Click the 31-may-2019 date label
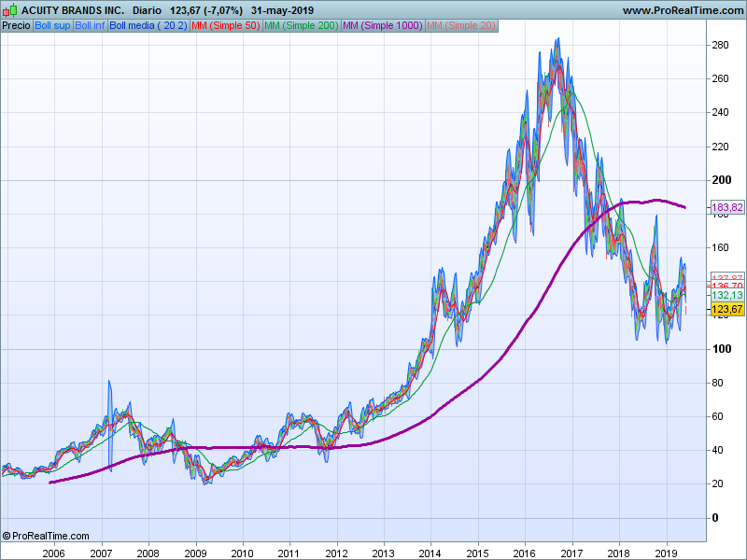The image size is (747, 560). click(283, 10)
